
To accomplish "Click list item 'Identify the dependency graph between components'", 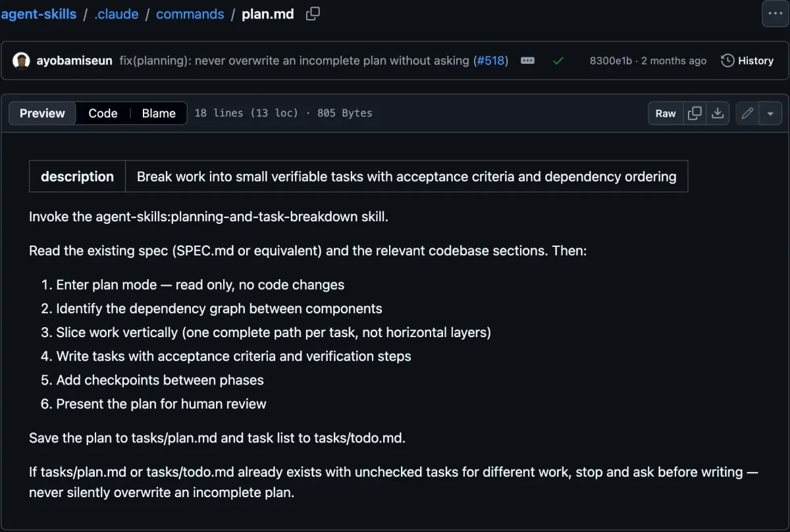I will point(219,309).
